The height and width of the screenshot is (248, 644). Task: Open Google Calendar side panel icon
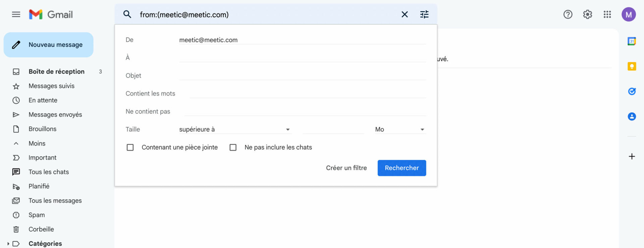coord(632,41)
